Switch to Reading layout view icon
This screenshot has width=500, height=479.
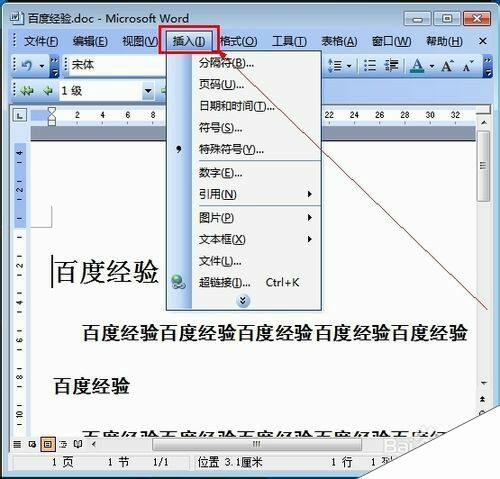[78, 444]
